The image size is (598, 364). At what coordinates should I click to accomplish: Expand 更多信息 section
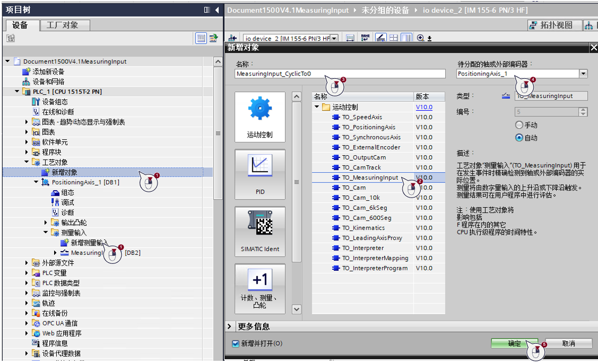pyautogui.click(x=229, y=327)
